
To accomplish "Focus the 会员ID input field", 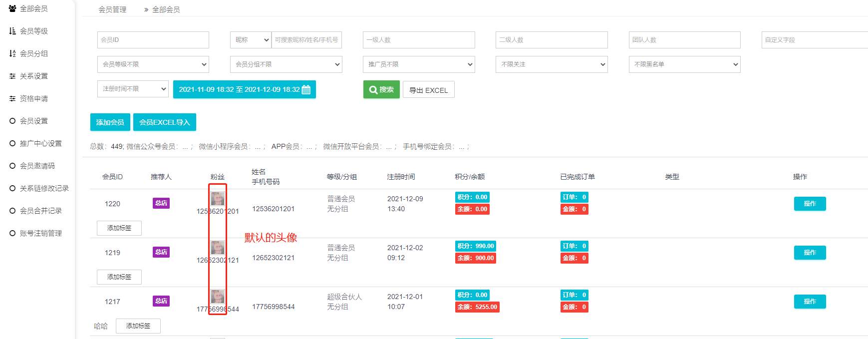I will coord(153,40).
